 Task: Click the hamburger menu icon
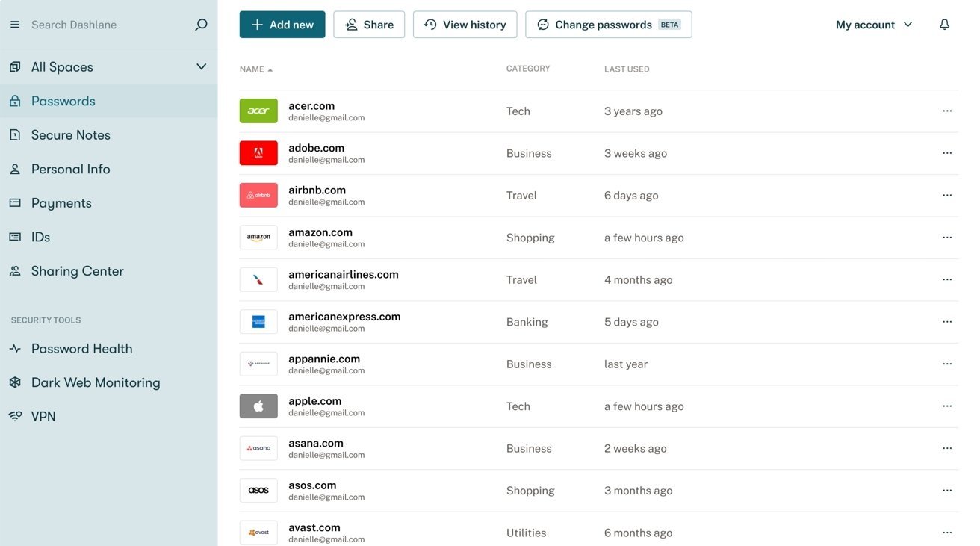15,25
